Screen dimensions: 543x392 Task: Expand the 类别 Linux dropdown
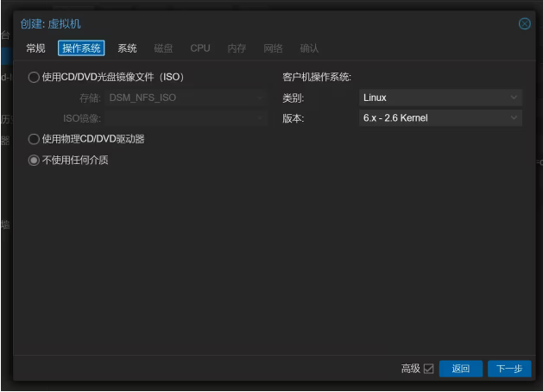pyautogui.click(x=440, y=98)
